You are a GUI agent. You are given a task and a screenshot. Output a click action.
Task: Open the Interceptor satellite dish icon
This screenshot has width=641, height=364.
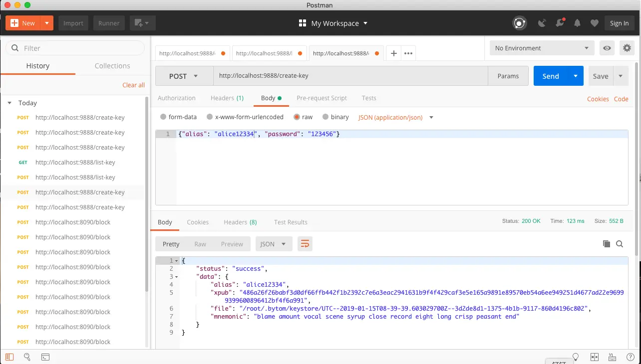542,23
